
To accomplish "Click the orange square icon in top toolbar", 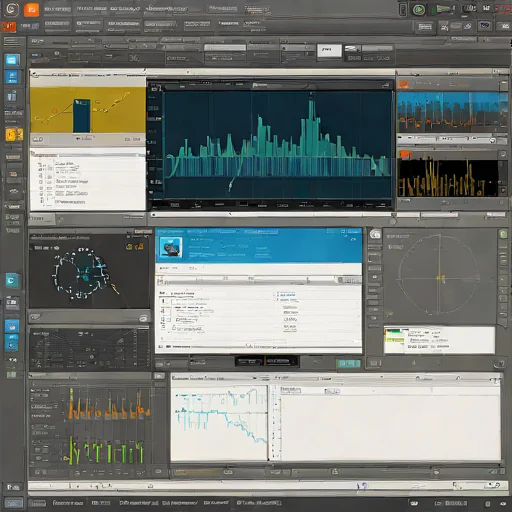I will [x=32, y=9].
